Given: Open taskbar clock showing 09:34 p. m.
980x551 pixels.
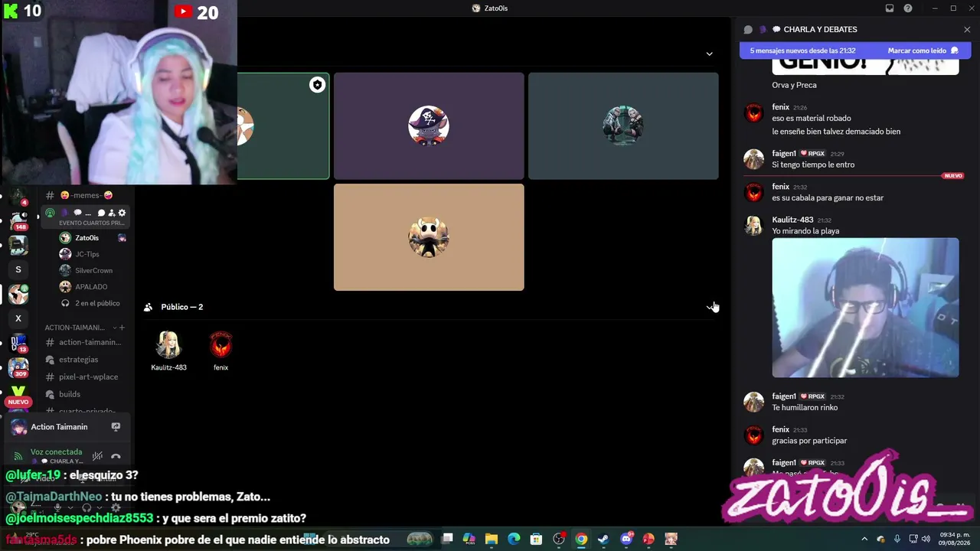Looking at the screenshot, I should (956, 539).
